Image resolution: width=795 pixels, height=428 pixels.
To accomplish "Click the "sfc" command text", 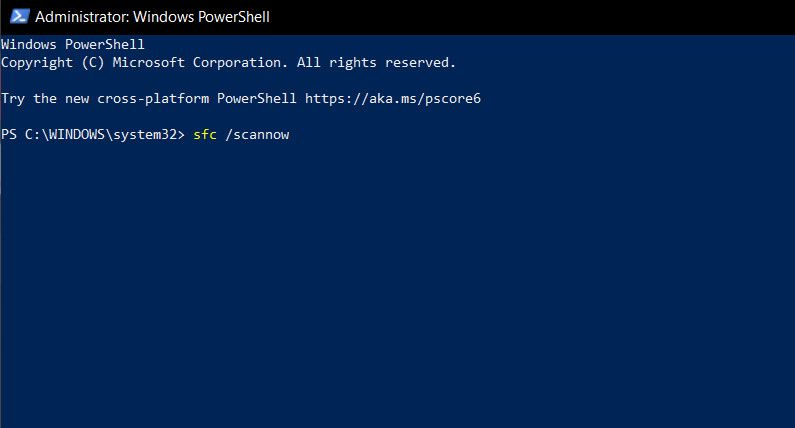I will (x=205, y=134).
